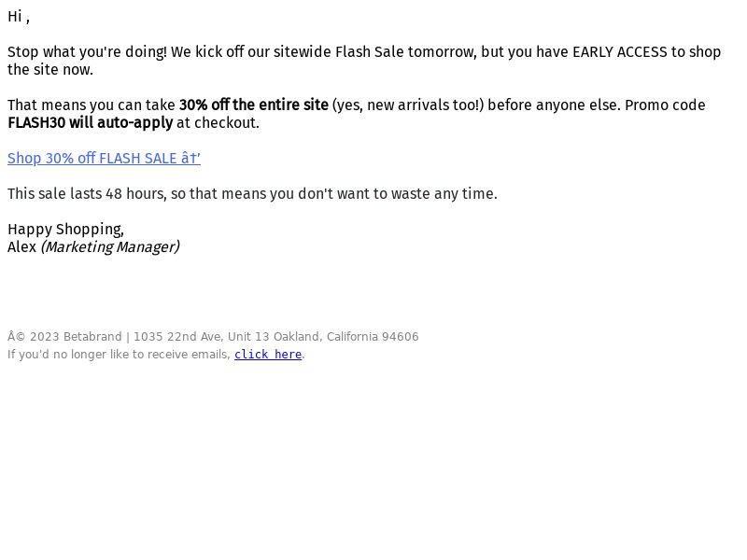This screenshot has width=747, height=560.
Task: Select the bold '30% off the entire site' text
Action: [253, 105]
